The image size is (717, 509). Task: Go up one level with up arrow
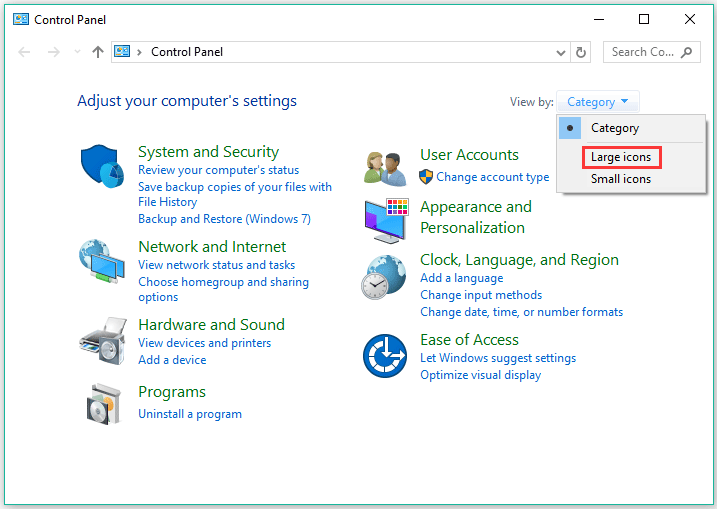(97, 52)
